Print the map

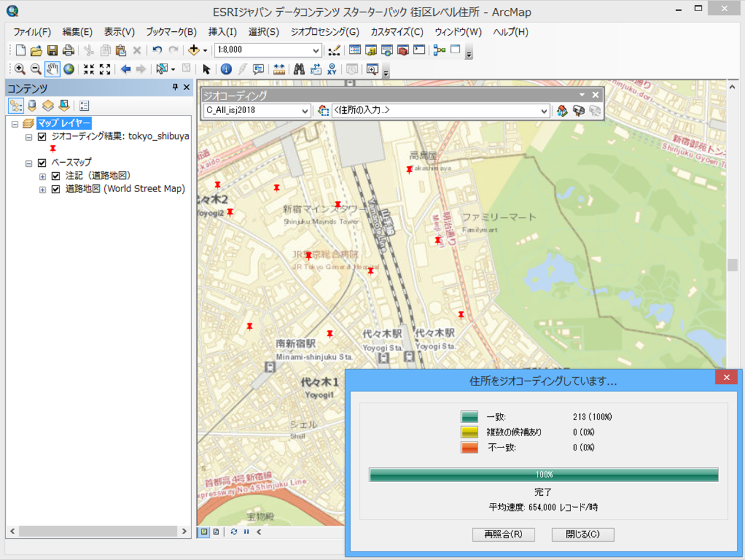click(x=68, y=50)
